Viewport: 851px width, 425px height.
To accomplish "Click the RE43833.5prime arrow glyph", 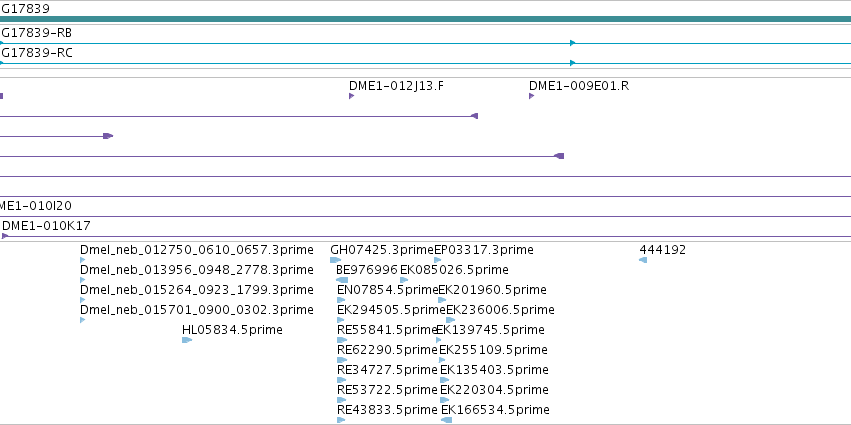I will pyautogui.click(x=341, y=420).
